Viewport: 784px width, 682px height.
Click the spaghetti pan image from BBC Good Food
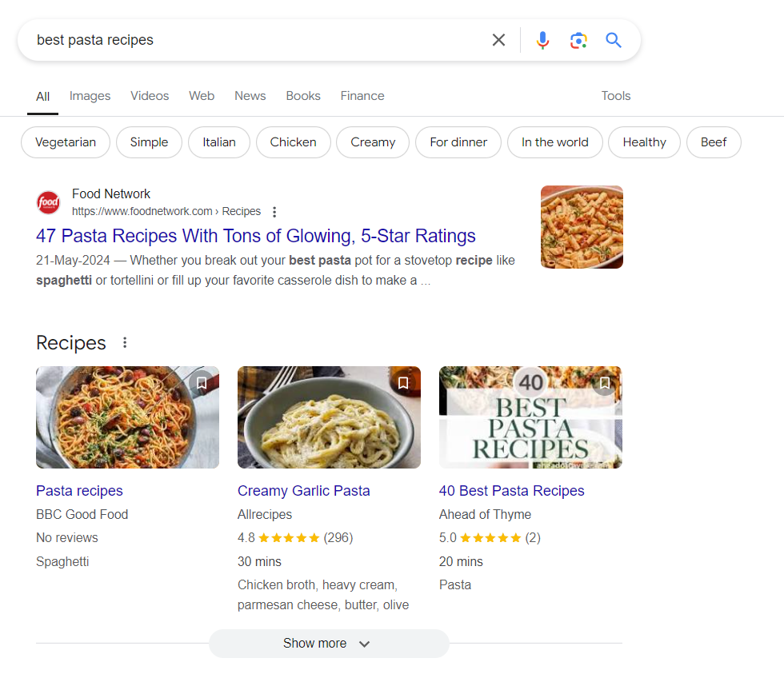pos(127,417)
